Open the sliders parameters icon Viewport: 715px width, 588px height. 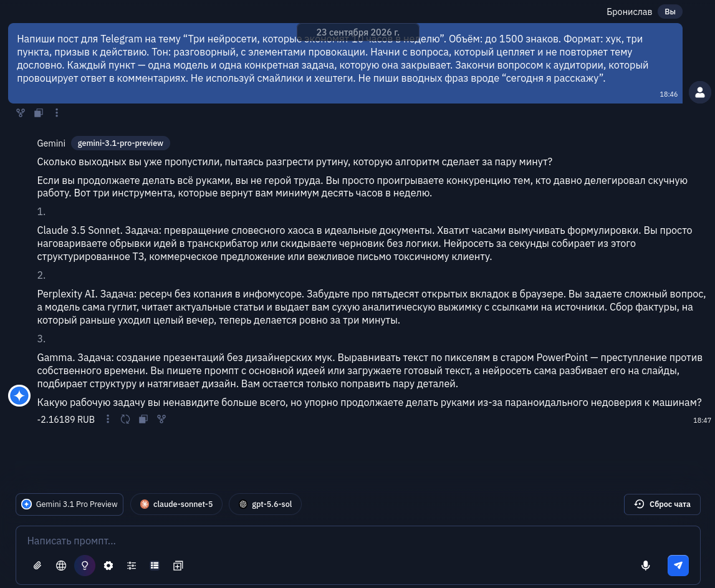[132, 566]
